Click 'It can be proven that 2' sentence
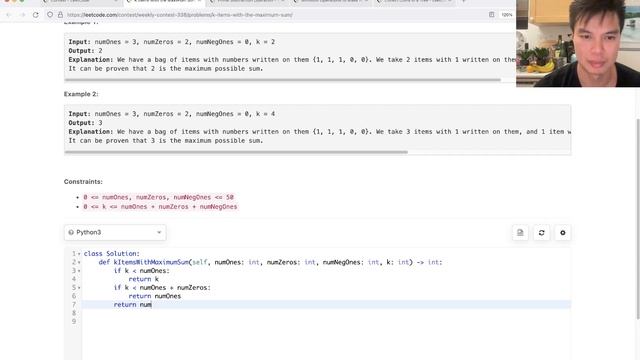 click(166, 69)
